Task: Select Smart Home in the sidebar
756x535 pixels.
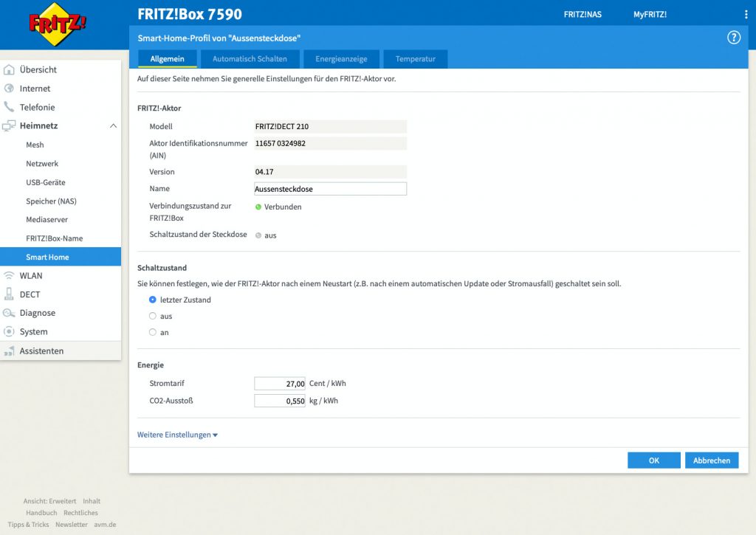Action: (61, 257)
